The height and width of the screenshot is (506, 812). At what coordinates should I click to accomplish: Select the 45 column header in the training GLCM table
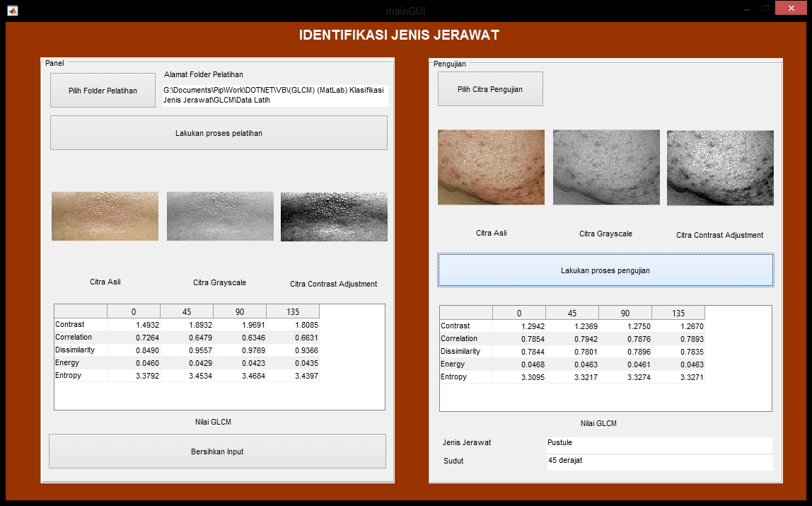pyautogui.click(x=187, y=311)
